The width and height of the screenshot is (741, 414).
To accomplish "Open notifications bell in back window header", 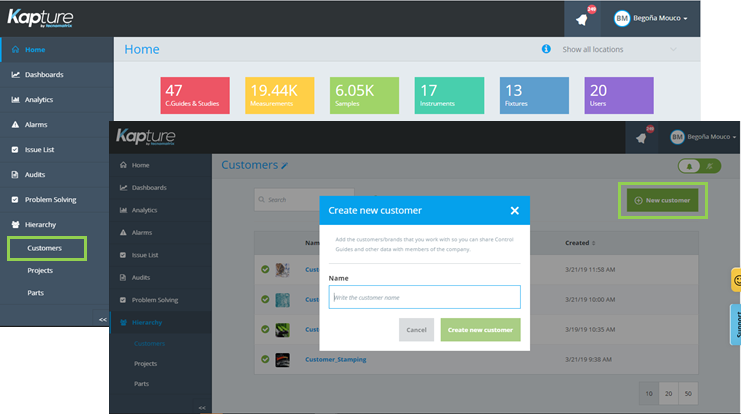I will pos(582,19).
